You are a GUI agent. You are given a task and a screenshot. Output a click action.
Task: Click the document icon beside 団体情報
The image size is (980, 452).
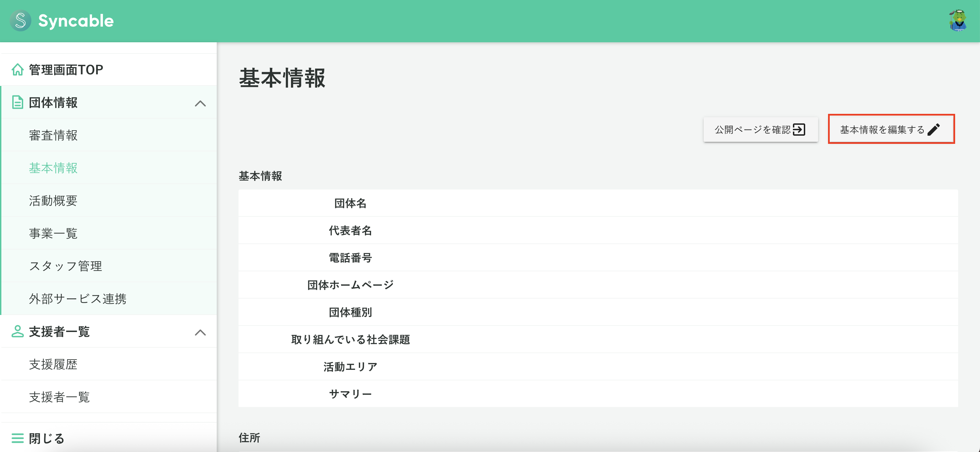pyautogui.click(x=17, y=103)
